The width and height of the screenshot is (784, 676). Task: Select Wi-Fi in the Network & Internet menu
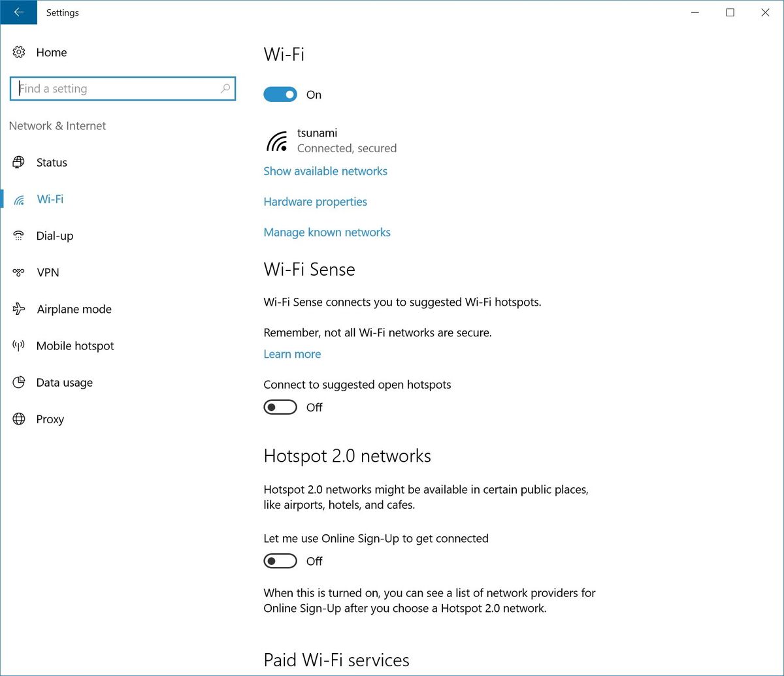coord(50,199)
